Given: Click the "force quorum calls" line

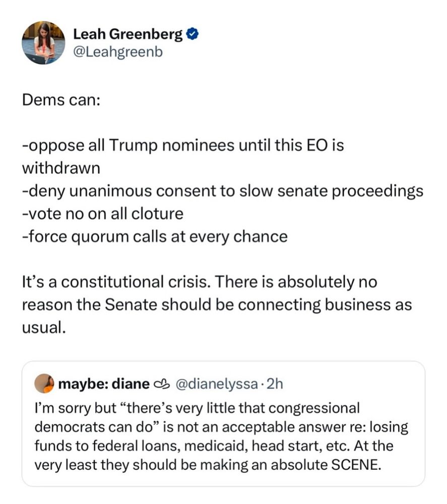Looking at the screenshot, I should (154, 236).
